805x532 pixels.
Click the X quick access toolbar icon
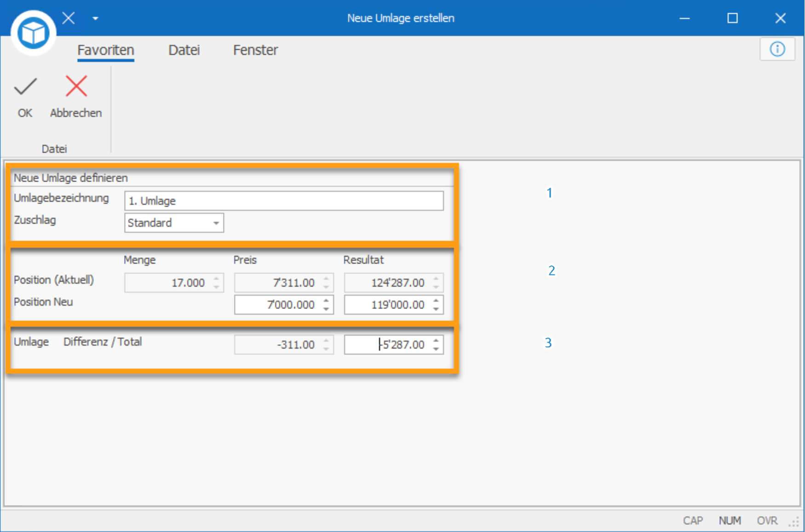(x=69, y=18)
